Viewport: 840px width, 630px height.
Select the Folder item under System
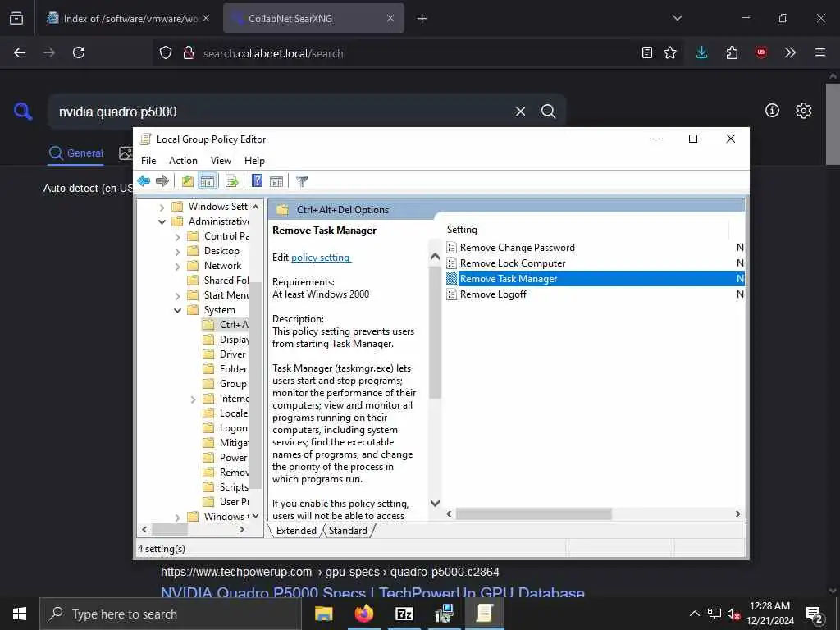[225, 369]
